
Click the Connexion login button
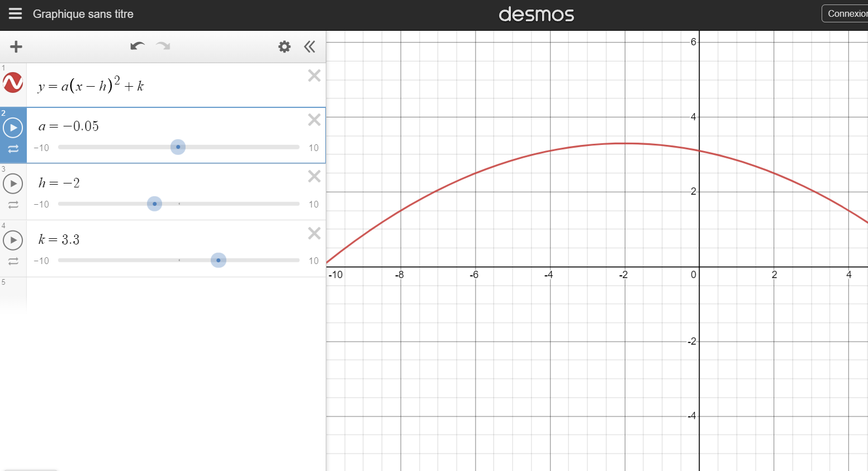tap(846, 14)
